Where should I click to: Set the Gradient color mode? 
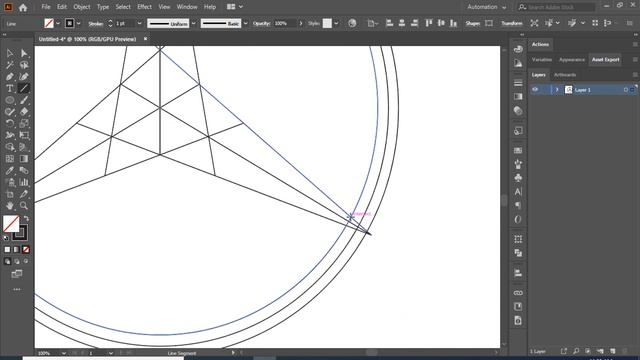pyautogui.click(x=16, y=249)
